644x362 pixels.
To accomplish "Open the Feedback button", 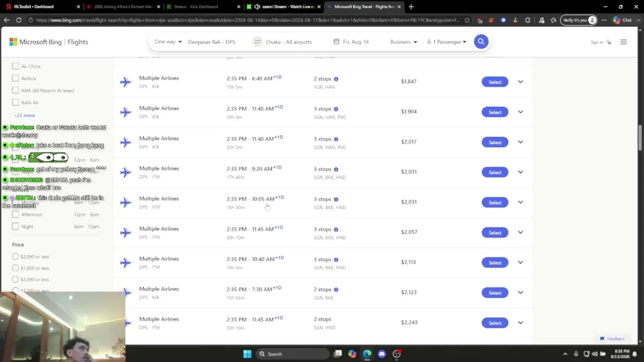I will pyautogui.click(x=612, y=339).
